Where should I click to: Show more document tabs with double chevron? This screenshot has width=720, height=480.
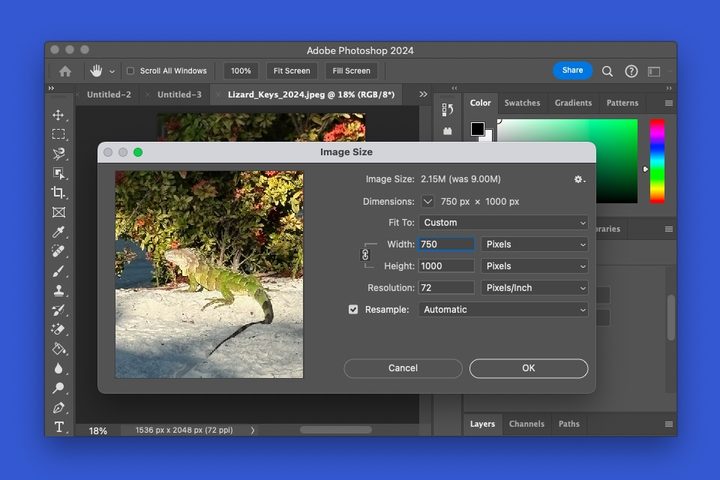[x=423, y=94]
